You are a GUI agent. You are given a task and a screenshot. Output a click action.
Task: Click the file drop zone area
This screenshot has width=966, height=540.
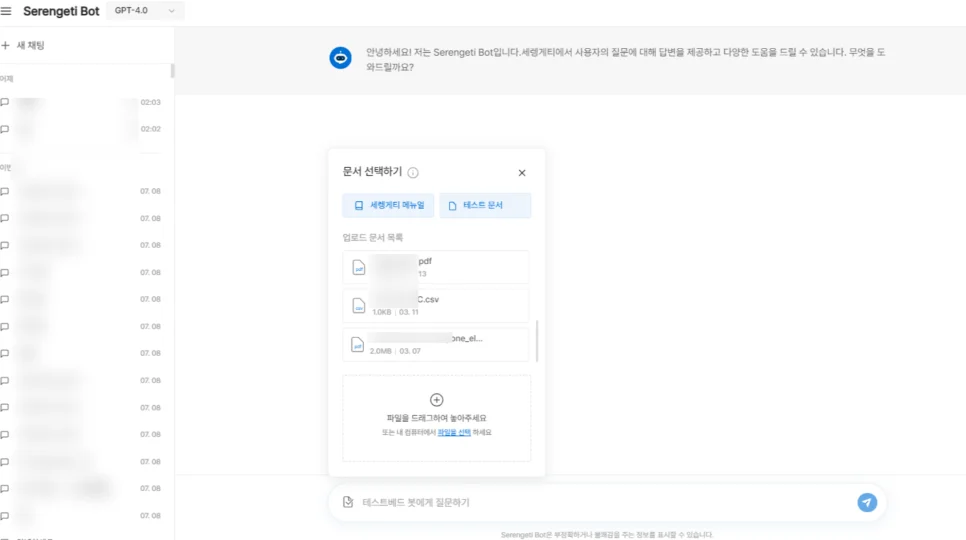point(437,419)
